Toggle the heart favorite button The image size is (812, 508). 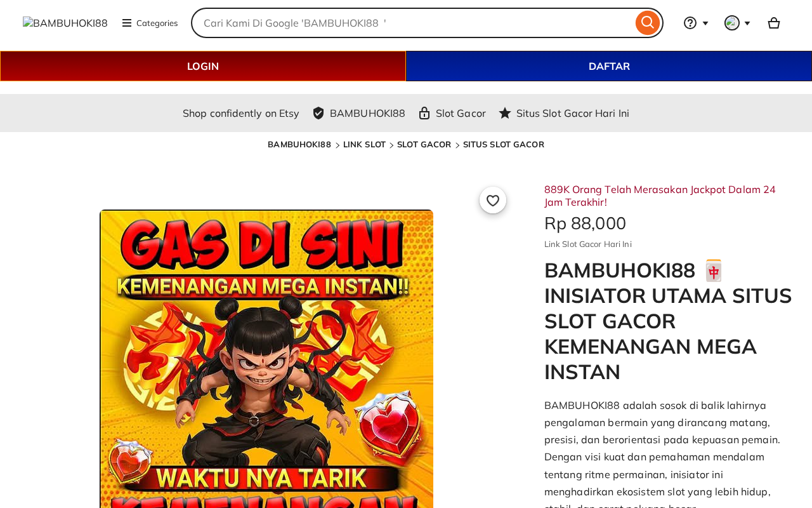pos(493,200)
